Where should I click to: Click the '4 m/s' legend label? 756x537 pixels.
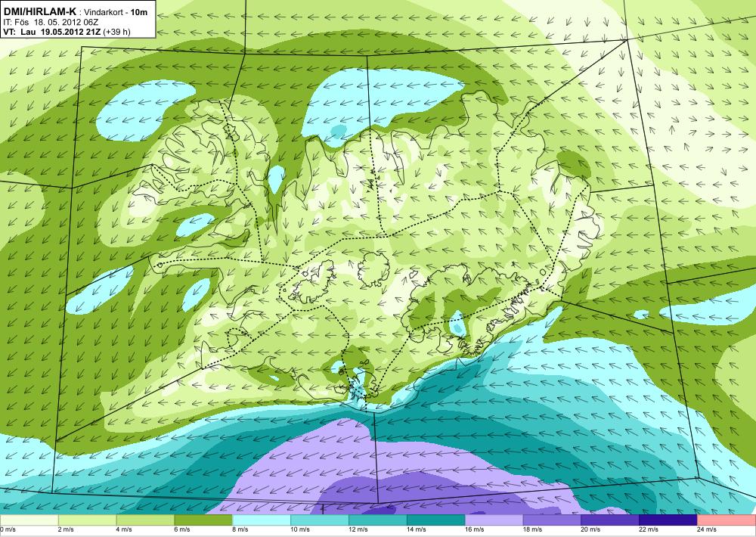(x=124, y=529)
